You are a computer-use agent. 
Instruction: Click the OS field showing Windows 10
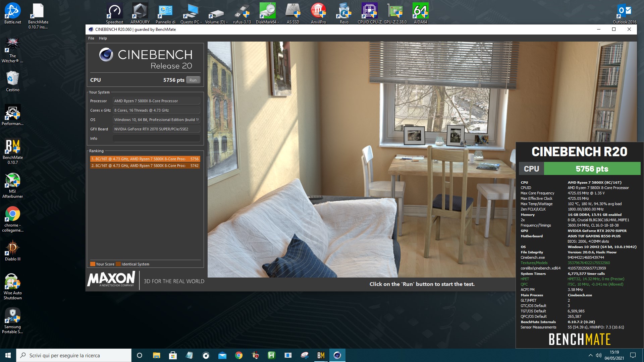click(x=156, y=120)
